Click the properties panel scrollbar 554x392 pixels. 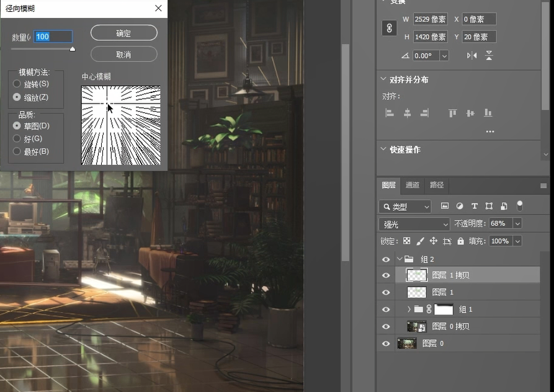pyautogui.click(x=546, y=56)
